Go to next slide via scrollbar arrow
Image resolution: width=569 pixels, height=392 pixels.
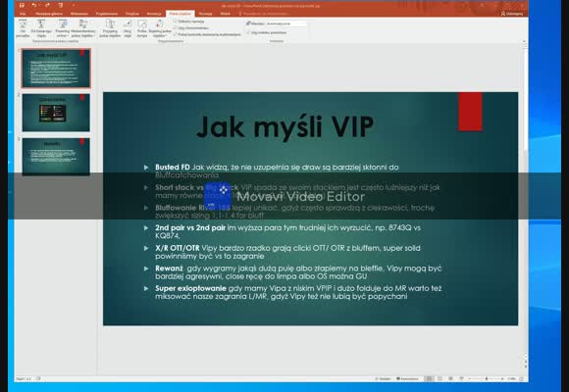click(526, 366)
